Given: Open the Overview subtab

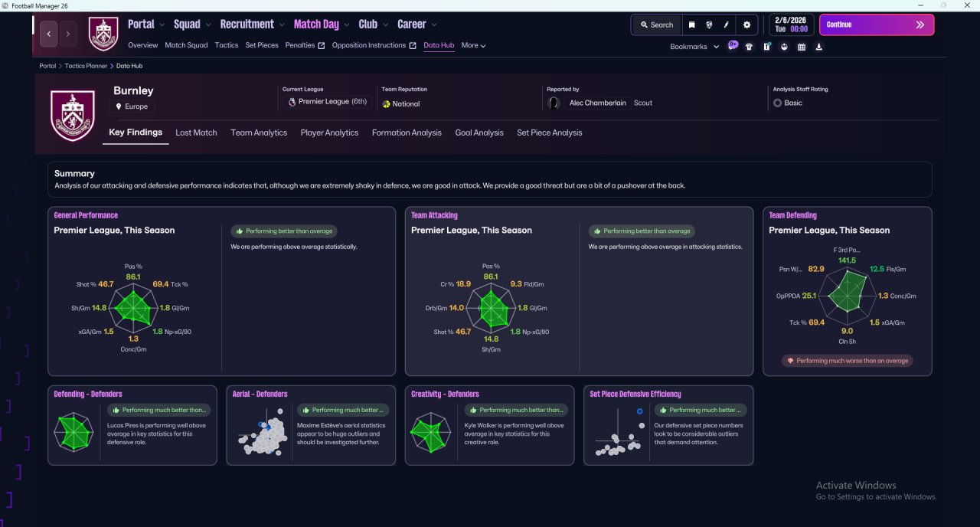Looking at the screenshot, I should pos(143,45).
